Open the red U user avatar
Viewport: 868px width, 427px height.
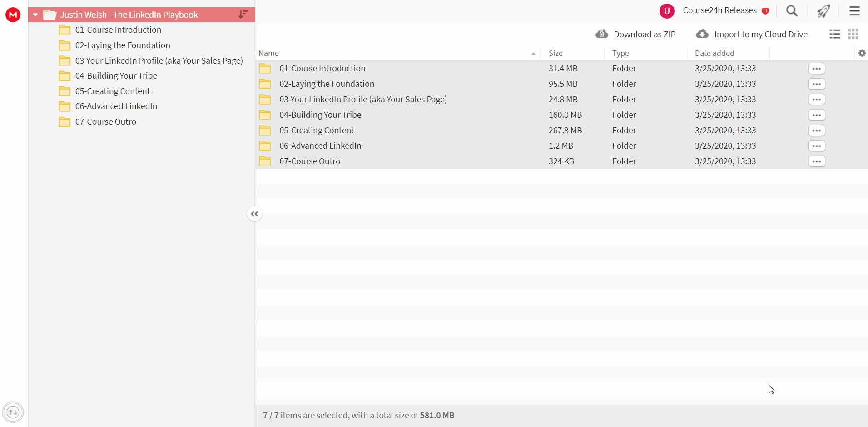[667, 11]
